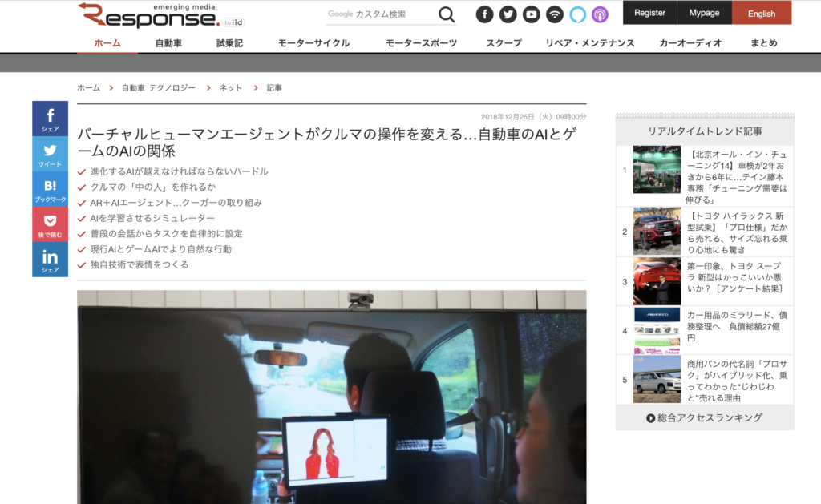Switch site language with the English button
821x504 pixels.
[761, 13]
